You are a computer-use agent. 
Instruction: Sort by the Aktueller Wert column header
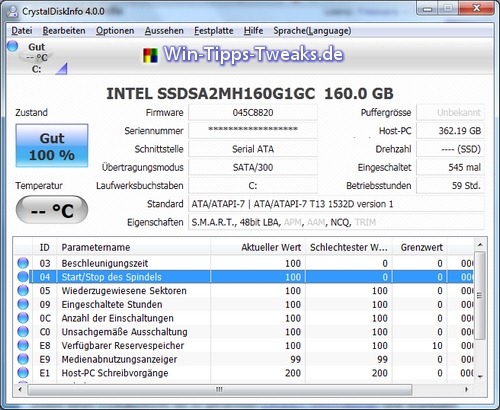pos(258,247)
